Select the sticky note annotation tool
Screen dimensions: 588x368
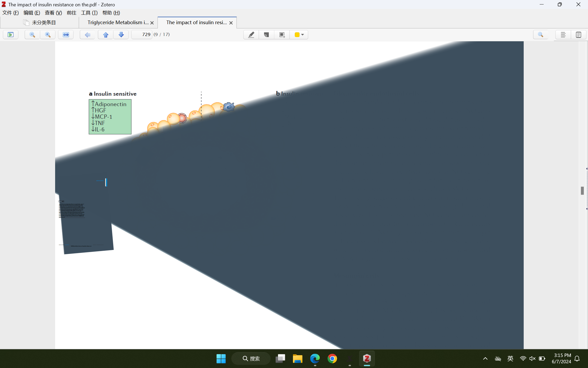point(266,34)
